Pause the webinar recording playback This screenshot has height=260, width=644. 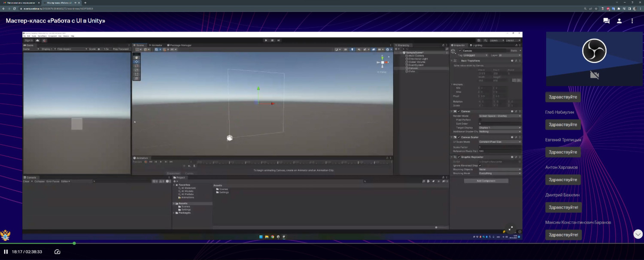pyautogui.click(x=6, y=252)
